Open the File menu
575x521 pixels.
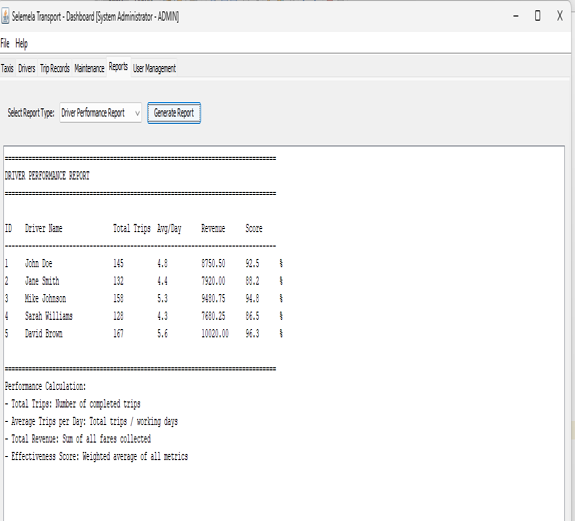[5, 44]
